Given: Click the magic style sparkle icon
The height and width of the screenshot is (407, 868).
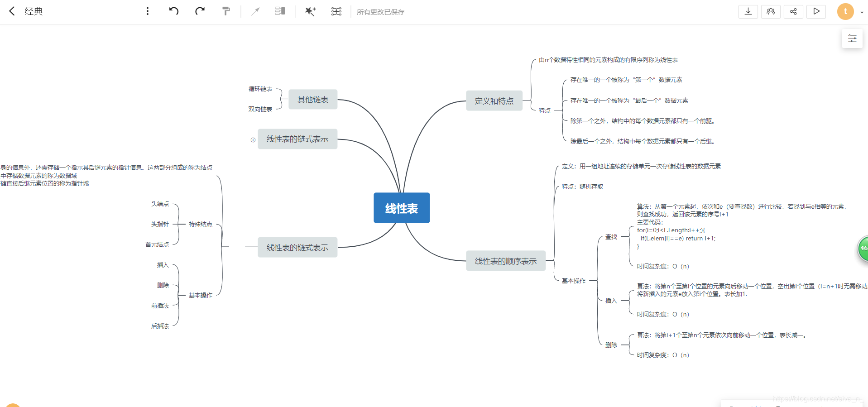Looking at the screenshot, I should point(310,11).
